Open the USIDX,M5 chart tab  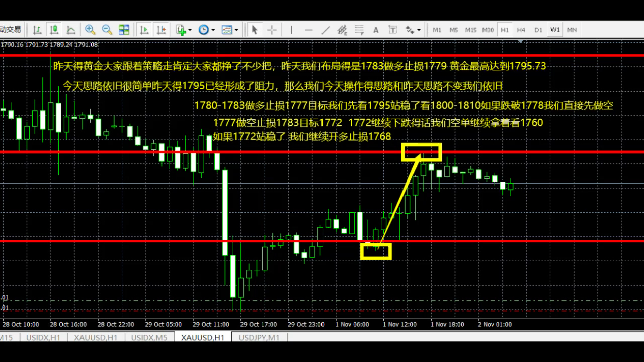[149, 338]
